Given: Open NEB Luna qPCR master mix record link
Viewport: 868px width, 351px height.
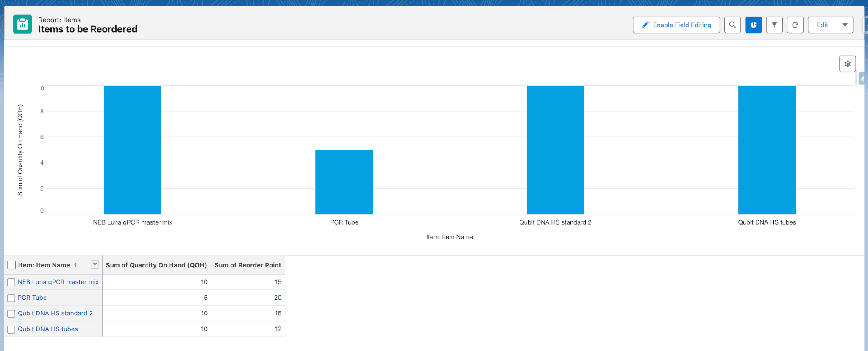Looking at the screenshot, I should [58, 282].
